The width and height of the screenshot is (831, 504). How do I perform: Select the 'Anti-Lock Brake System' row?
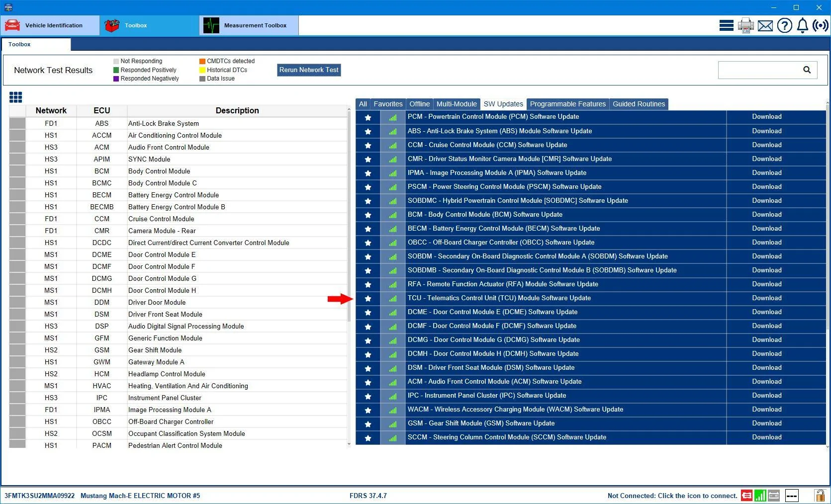178,124
